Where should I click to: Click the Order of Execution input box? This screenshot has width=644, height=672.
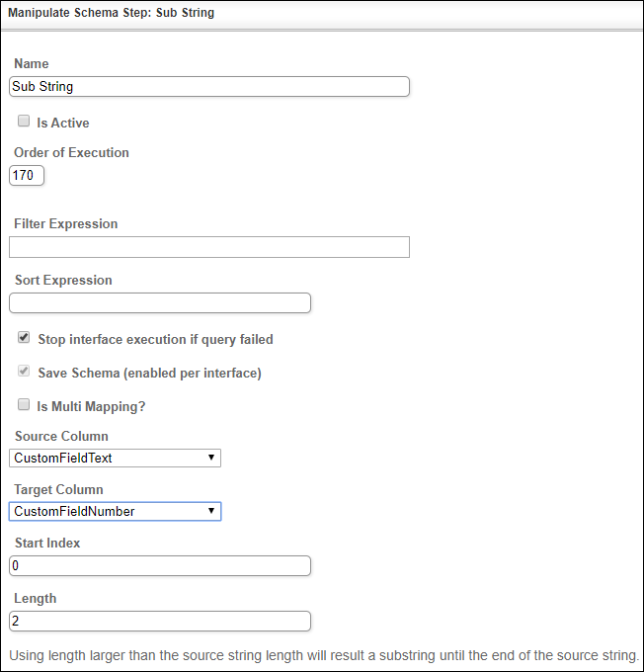27,176
